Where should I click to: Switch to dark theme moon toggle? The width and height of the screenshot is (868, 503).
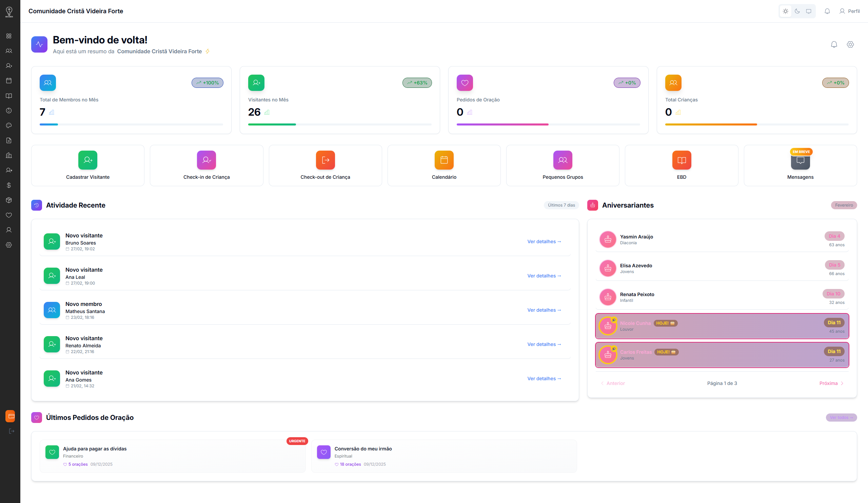click(797, 12)
